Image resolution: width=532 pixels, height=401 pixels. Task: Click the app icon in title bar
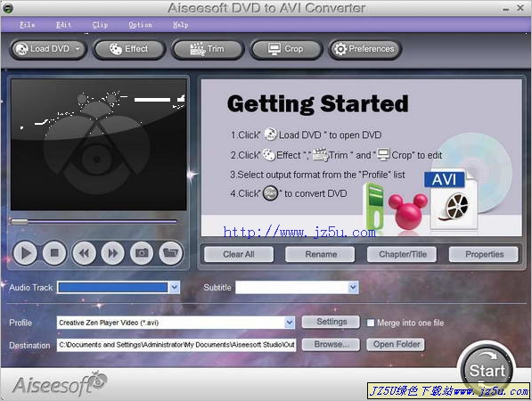coord(7,7)
